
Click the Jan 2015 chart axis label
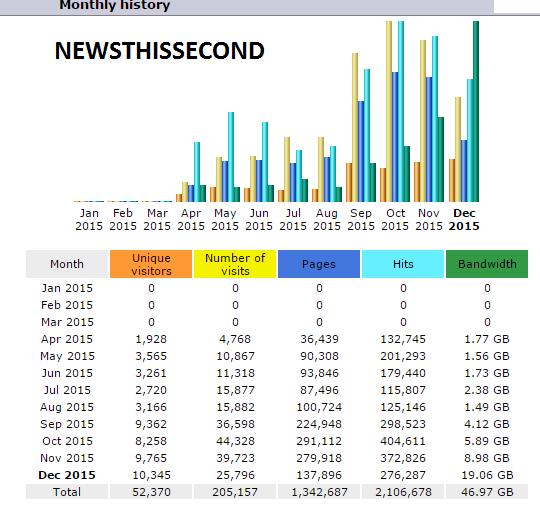(x=89, y=220)
